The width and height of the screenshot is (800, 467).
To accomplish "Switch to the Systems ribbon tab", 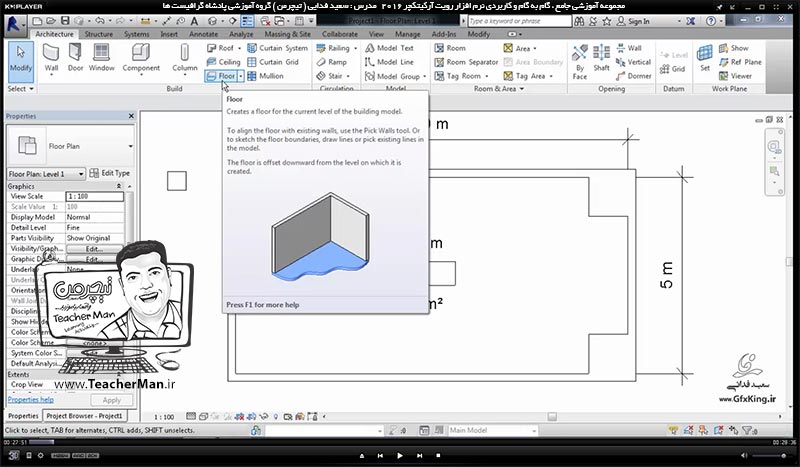I will [x=137, y=34].
